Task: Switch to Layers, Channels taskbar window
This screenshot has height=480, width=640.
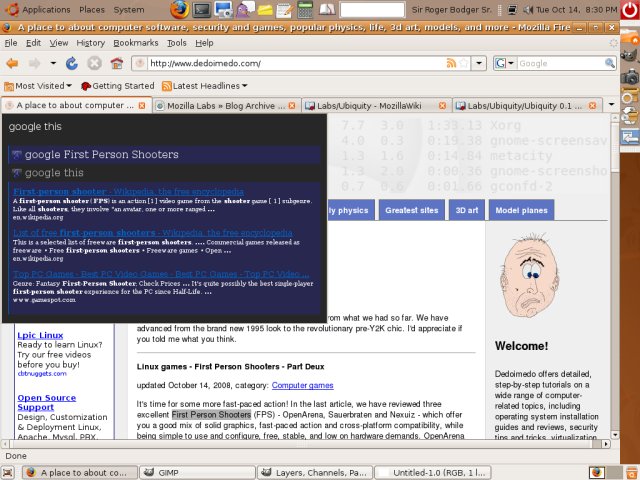Action: pyautogui.click(x=315, y=473)
